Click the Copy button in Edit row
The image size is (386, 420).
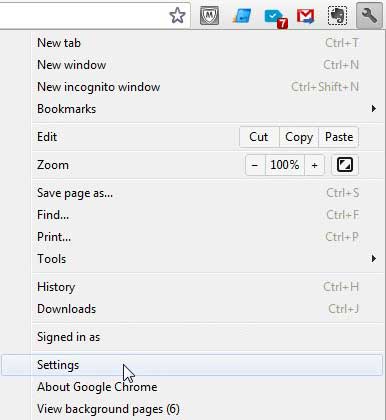tap(299, 137)
